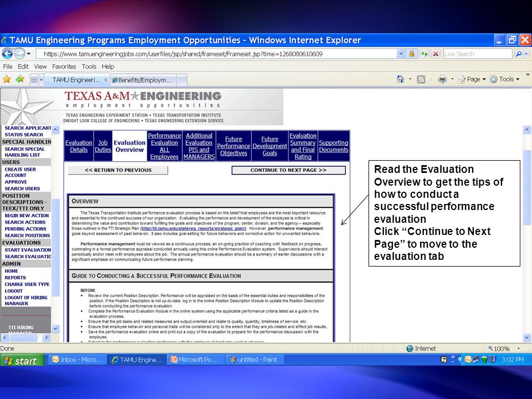Open Additional Evaluation PIS and MANAGERS tab
The image size is (532, 399).
[199, 146]
